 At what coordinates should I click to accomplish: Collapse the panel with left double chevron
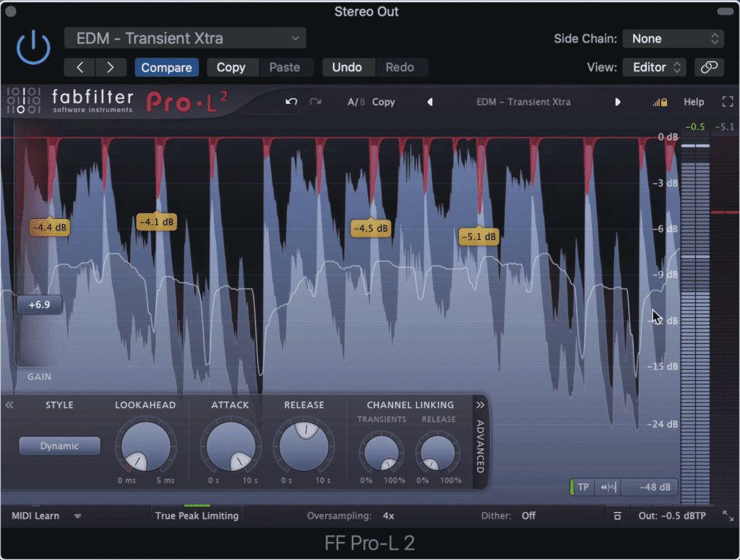tap(9, 405)
